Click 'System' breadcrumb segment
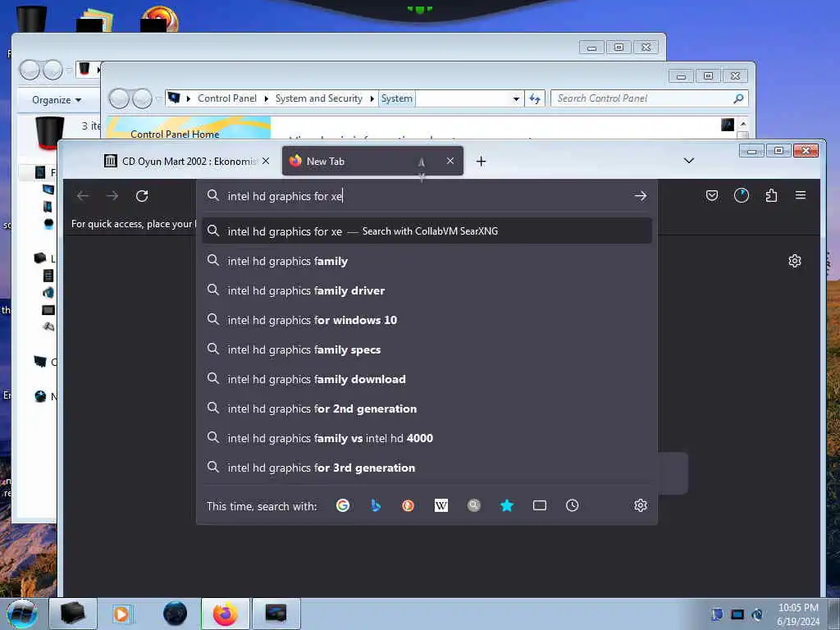 pos(396,98)
